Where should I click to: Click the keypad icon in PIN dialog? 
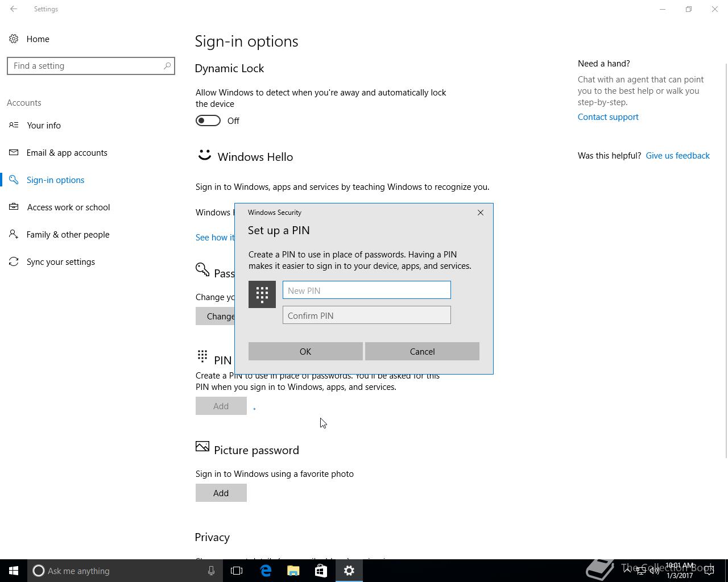(x=262, y=294)
